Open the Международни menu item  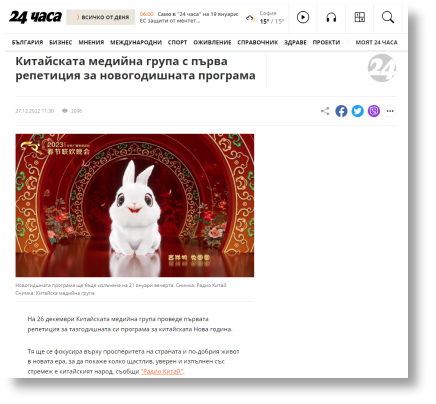point(136,42)
